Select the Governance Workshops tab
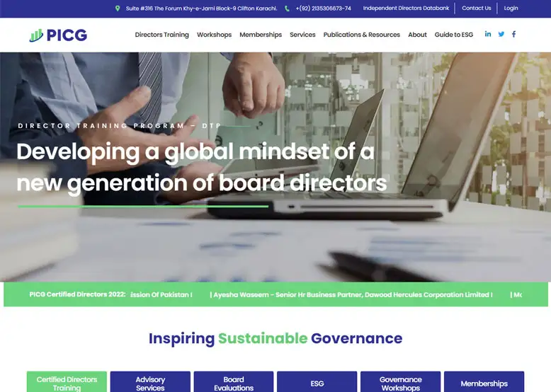 point(401,382)
